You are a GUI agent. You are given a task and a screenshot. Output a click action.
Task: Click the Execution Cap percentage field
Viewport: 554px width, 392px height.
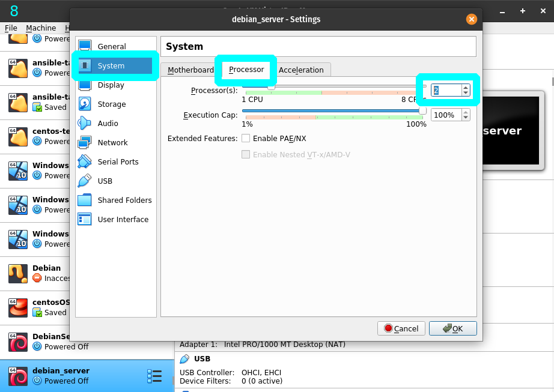click(x=446, y=115)
